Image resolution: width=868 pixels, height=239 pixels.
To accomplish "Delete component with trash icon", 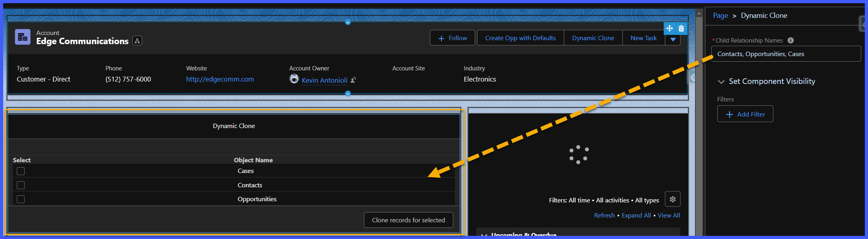I will [681, 28].
